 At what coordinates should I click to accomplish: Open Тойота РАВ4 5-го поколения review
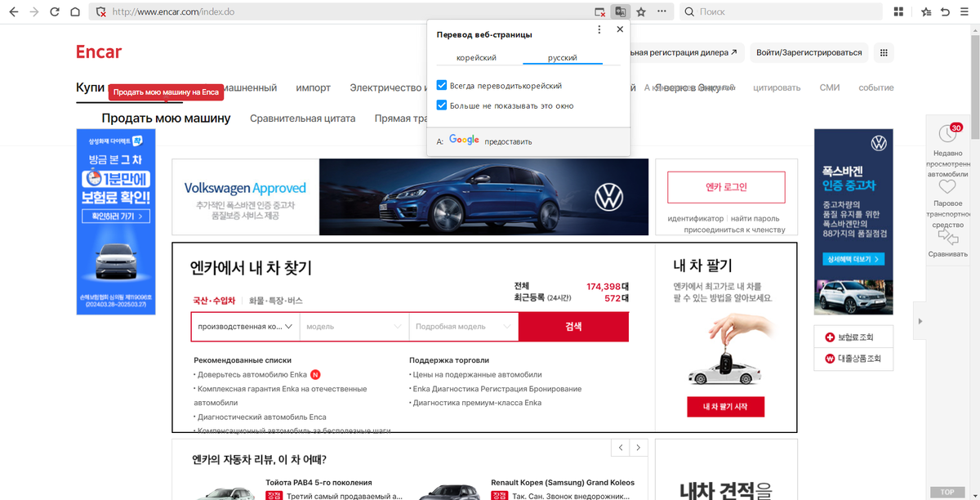click(x=318, y=483)
